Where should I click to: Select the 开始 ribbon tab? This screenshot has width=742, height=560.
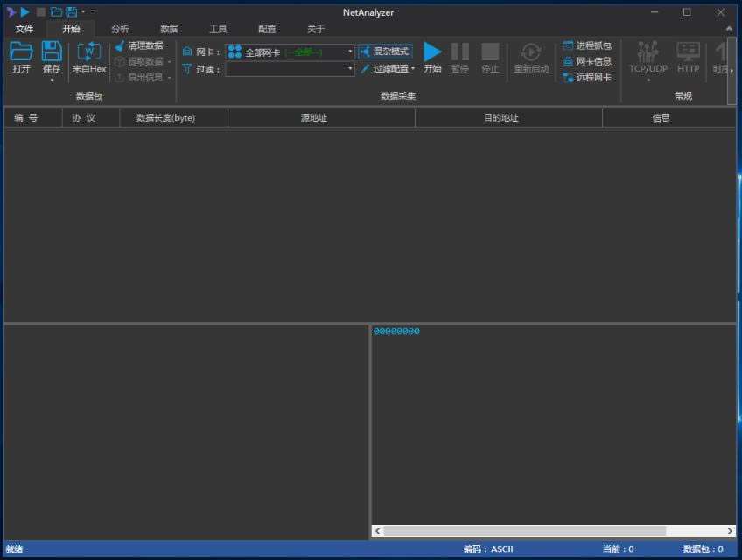pyautogui.click(x=71, y=29)
